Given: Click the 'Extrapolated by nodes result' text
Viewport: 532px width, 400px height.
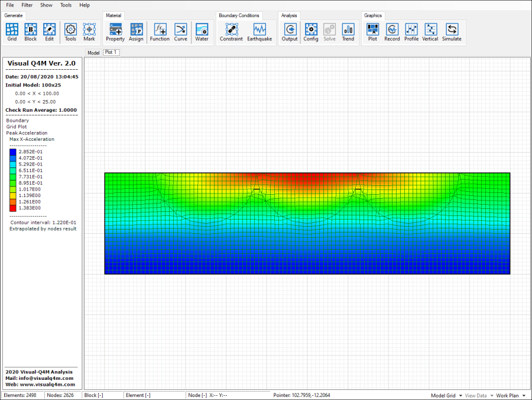Looking at the screenshot, I should point(43,229).
